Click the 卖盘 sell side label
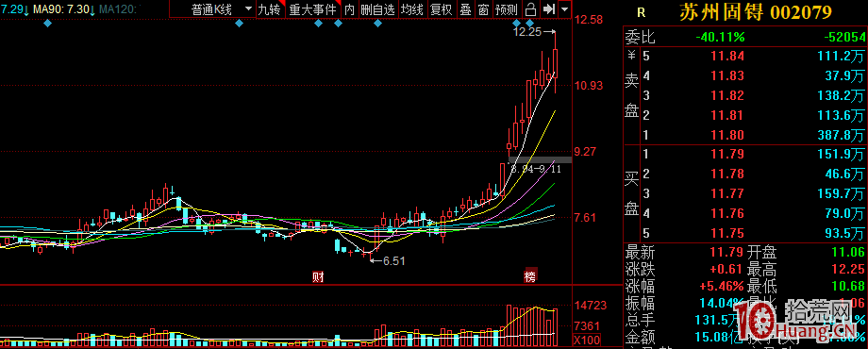Screen dimensions: 868x349 (631, 95)
